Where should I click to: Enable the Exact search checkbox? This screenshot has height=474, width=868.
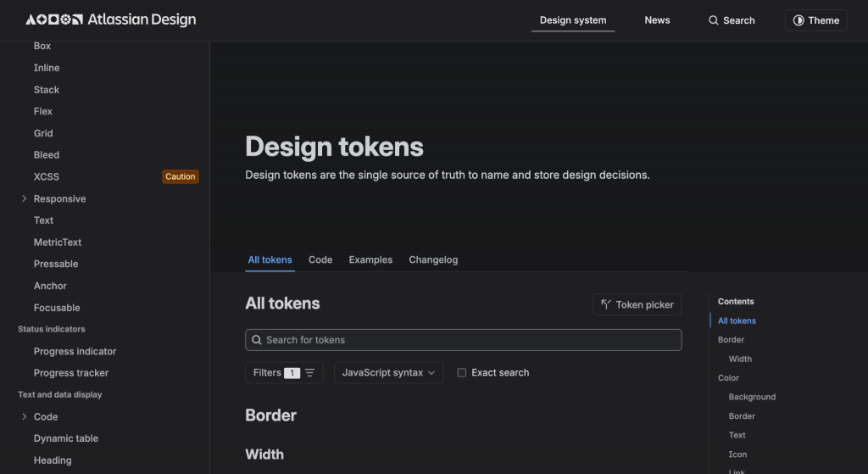point(462,372)
